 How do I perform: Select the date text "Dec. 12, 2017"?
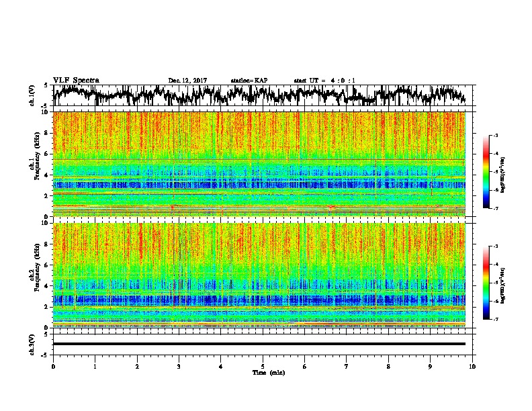[x=187, y=81]
